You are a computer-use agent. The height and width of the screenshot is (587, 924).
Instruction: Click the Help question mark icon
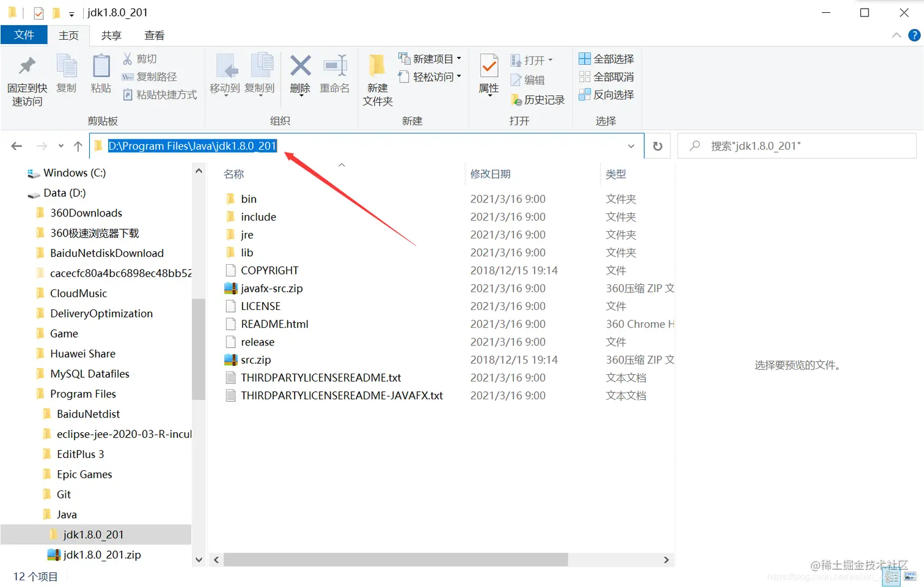pyautogui.click(x=914, y=35)
